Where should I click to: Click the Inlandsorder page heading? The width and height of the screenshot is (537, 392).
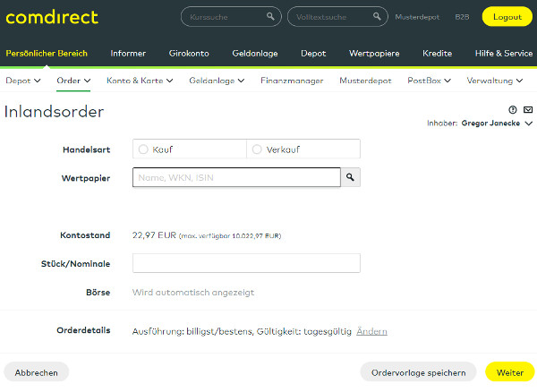click(54, 112)
